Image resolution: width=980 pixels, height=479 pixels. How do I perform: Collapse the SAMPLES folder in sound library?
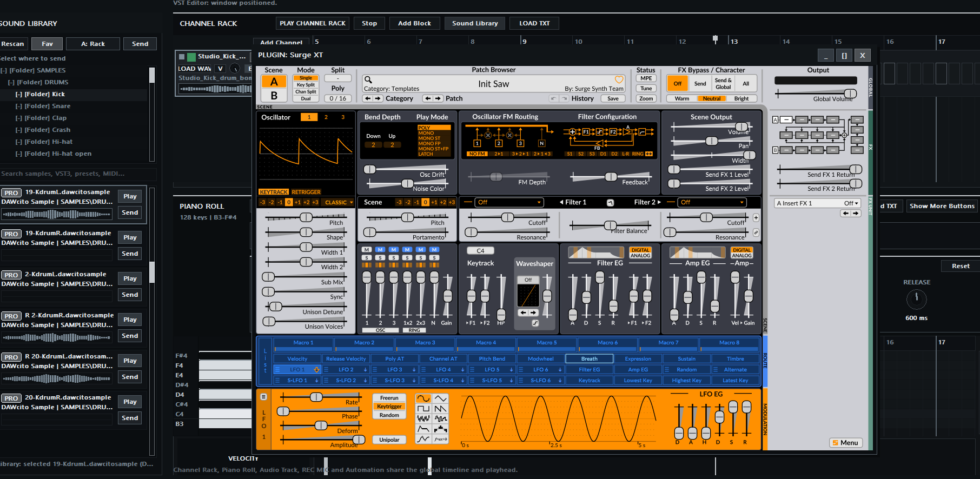[4, 70]
